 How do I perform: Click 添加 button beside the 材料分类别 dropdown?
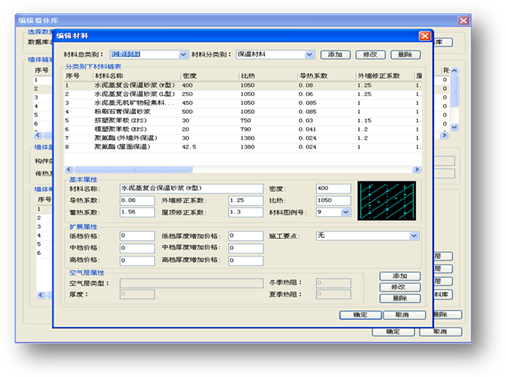pyautogui.click(x=335, y=54)
